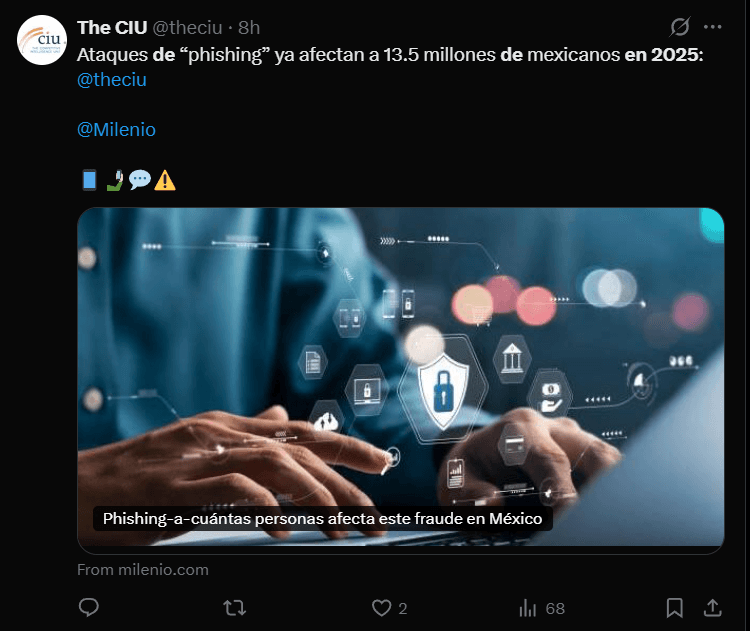Open the @theciu handle beside the name
The width and height of the screenshot is (750, 631).
[188, 28]
